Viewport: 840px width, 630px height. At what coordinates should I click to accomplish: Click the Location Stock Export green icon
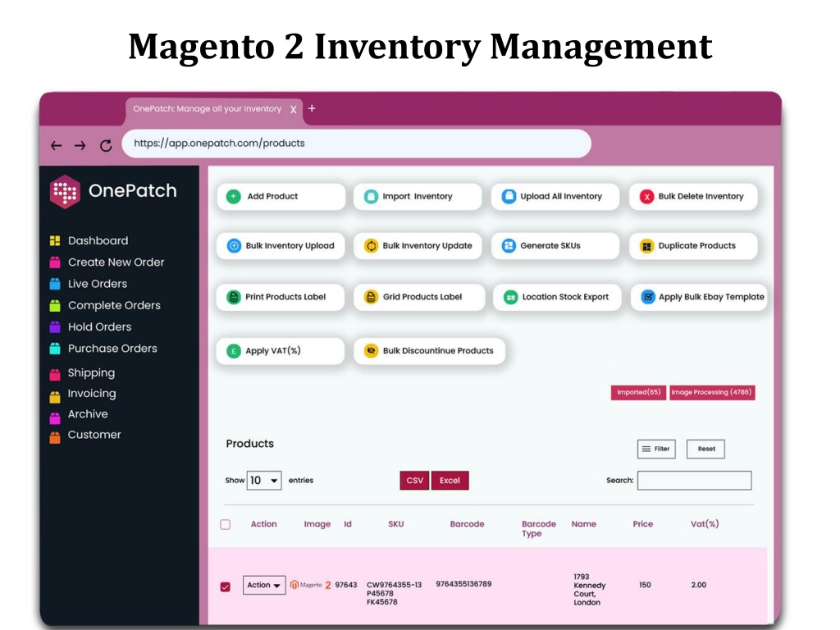(x=510, y=297)
